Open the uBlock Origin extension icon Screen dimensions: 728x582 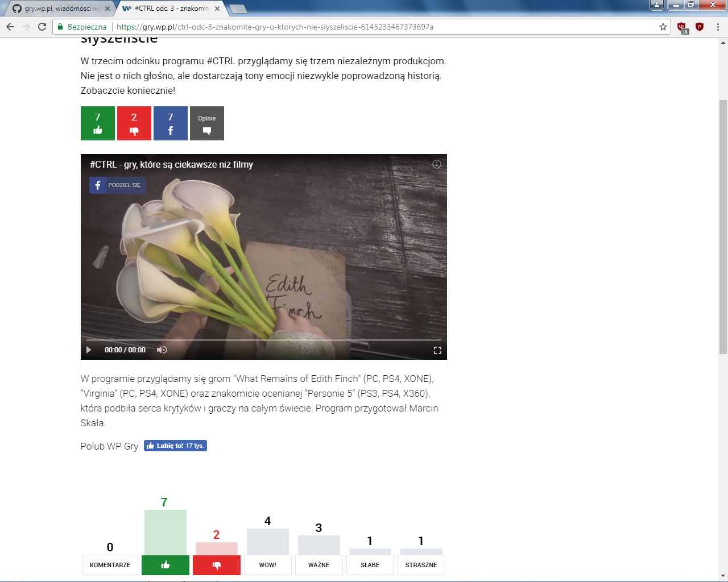click(681, 27)
